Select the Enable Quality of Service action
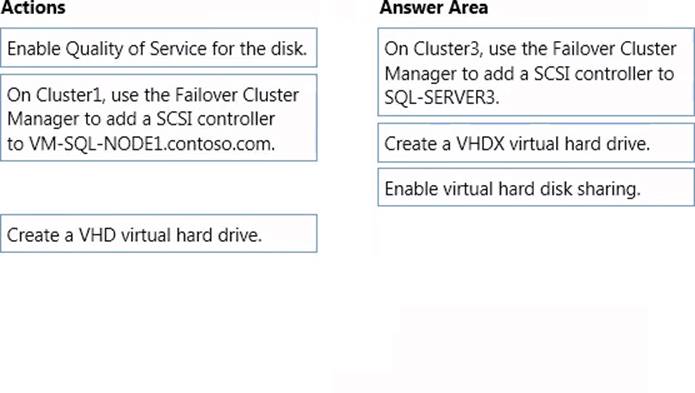This screenshot has width=695, height=393. point(159,48)
